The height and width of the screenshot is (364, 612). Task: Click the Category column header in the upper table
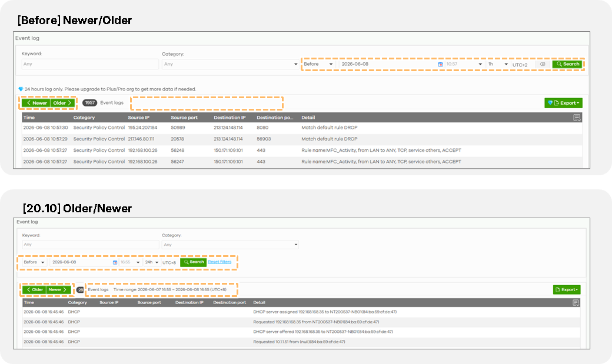tap(84, 118)
